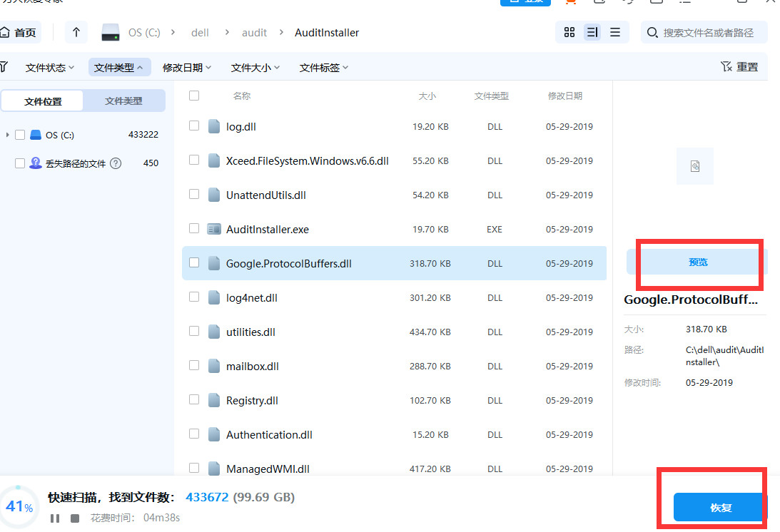Switch to grid thumbnail view icon

pyautogui.click(x=569, y=32)
